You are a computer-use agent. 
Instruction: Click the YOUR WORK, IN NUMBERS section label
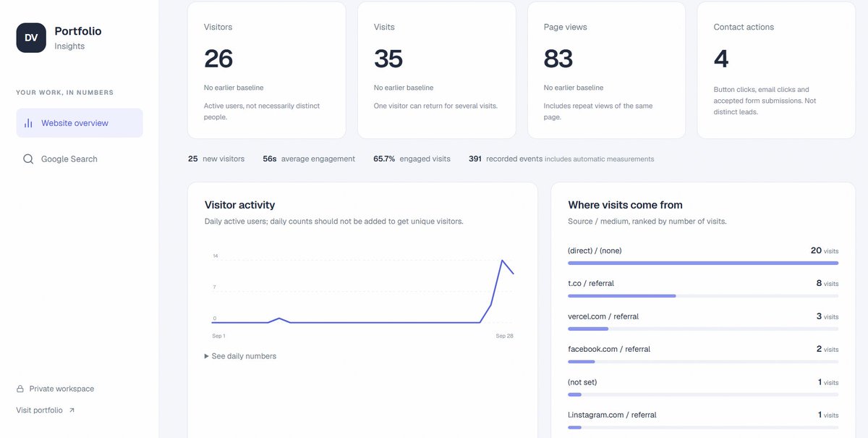(65, 93)
